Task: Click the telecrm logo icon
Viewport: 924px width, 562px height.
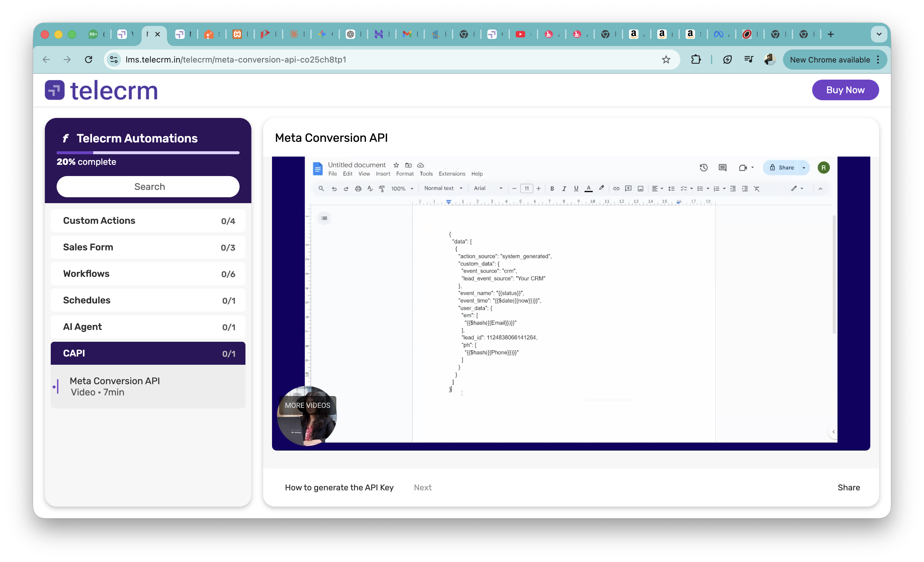Action: pos(55,90)
